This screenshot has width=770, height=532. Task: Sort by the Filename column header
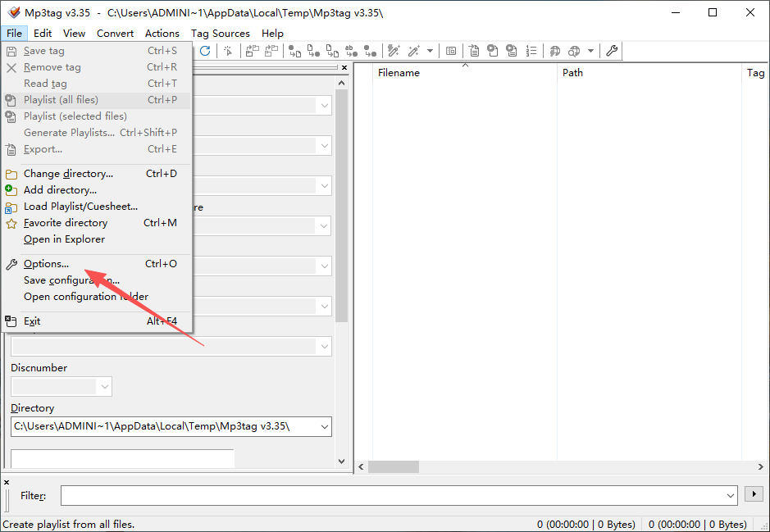tap(465, 73)
